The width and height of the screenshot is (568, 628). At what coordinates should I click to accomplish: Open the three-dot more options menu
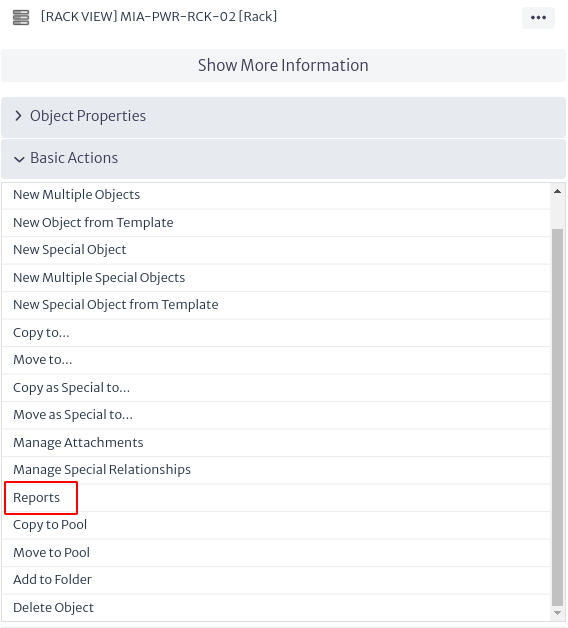coord(538,18)
